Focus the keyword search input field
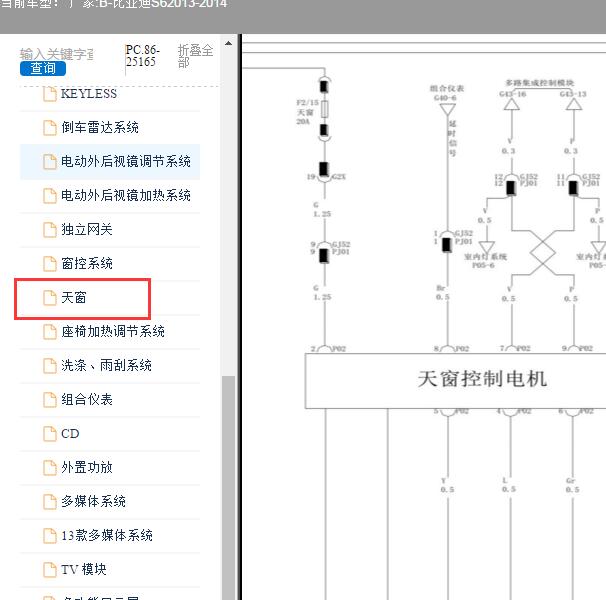 56,54
